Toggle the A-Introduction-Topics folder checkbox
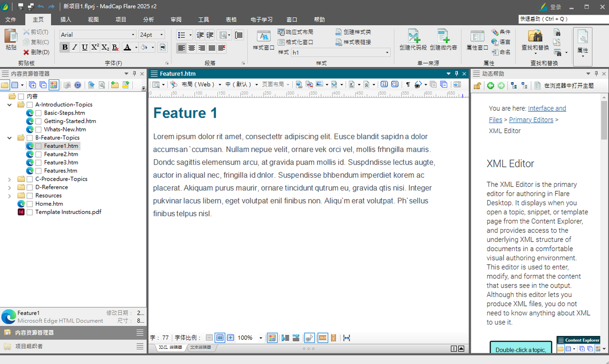The height and width of the screenshot is (364, 609). coord(29,105)
